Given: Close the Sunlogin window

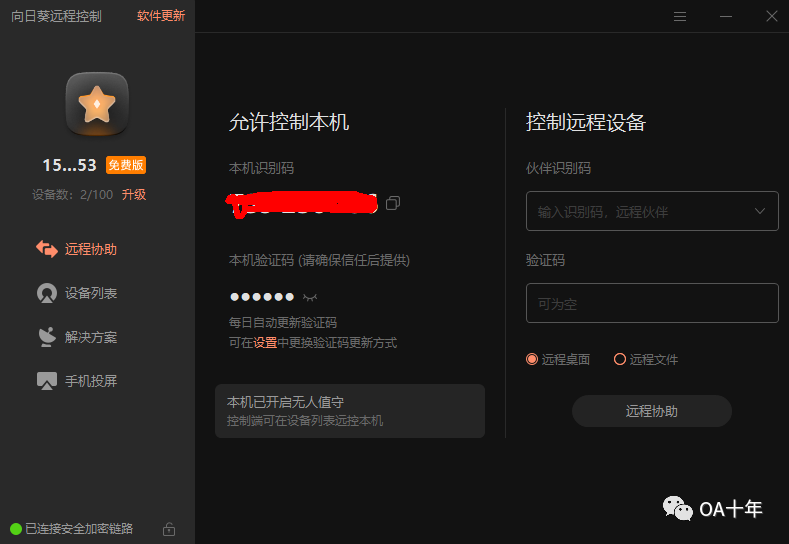Looking at the screenshot, I should 771,17.
